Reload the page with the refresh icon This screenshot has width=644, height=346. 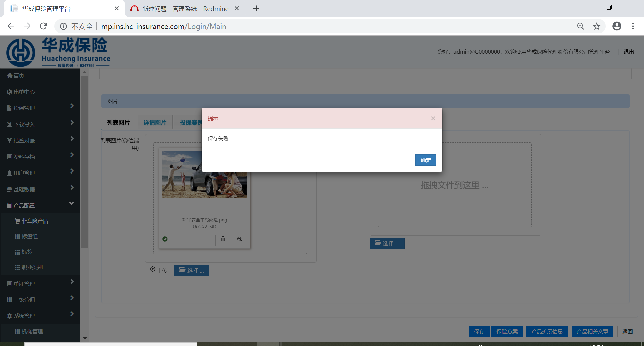coord(43,26)
